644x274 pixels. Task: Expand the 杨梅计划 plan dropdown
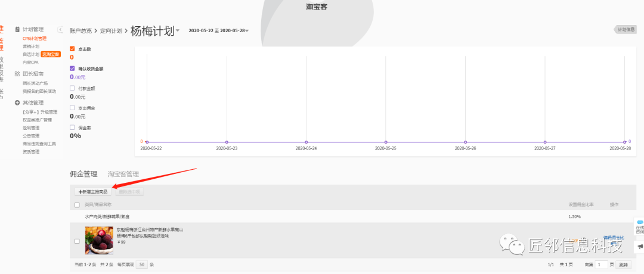coord(178,31)
